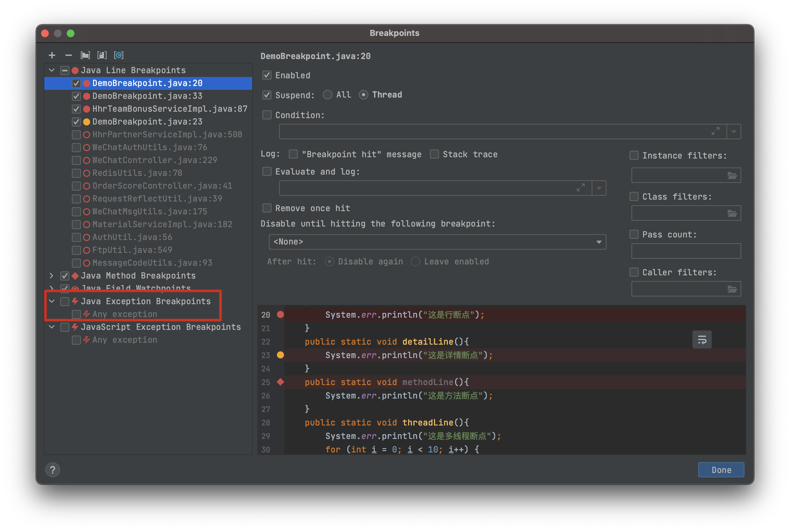The image size is (790, 532).
Task: Select the All suspend radio button
Action: coord(327,95)
